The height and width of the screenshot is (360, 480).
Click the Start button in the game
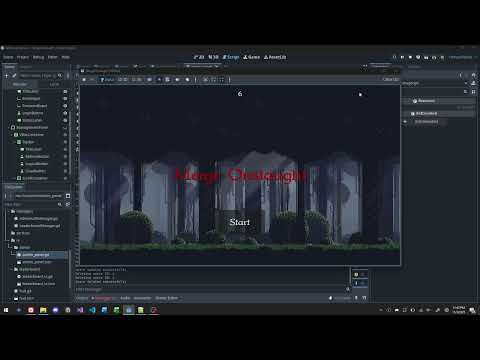[240, 222]
